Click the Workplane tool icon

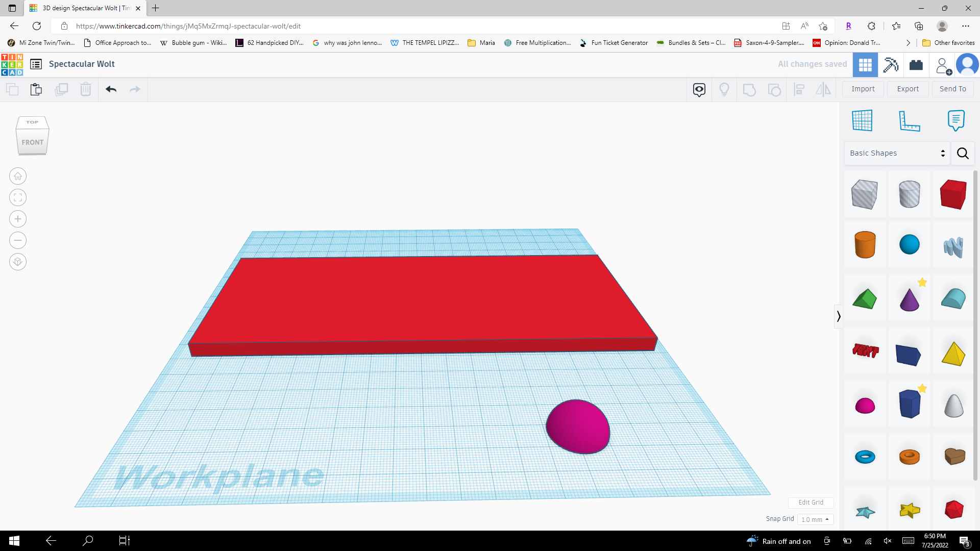pos(863,120)
